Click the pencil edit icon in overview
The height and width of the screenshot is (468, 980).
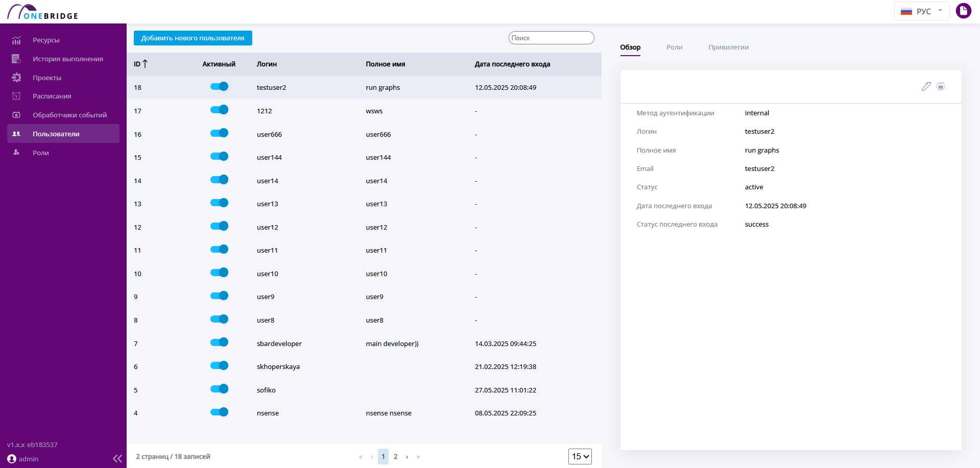click(x=926, y=86)
